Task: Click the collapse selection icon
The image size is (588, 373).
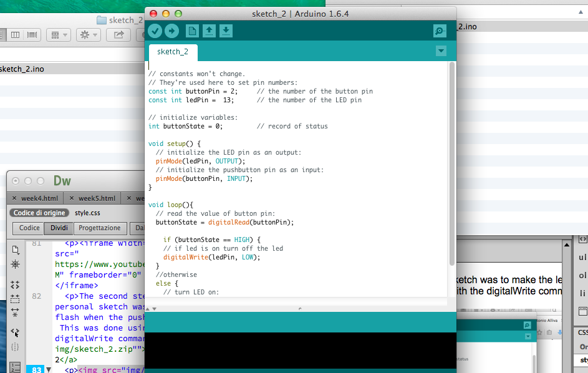Action: [x=15, y=299]
